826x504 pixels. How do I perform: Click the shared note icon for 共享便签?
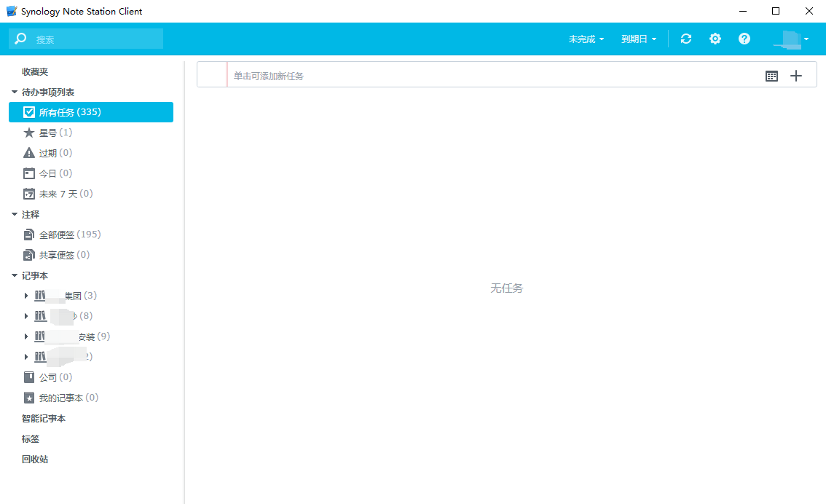[29, 255]
